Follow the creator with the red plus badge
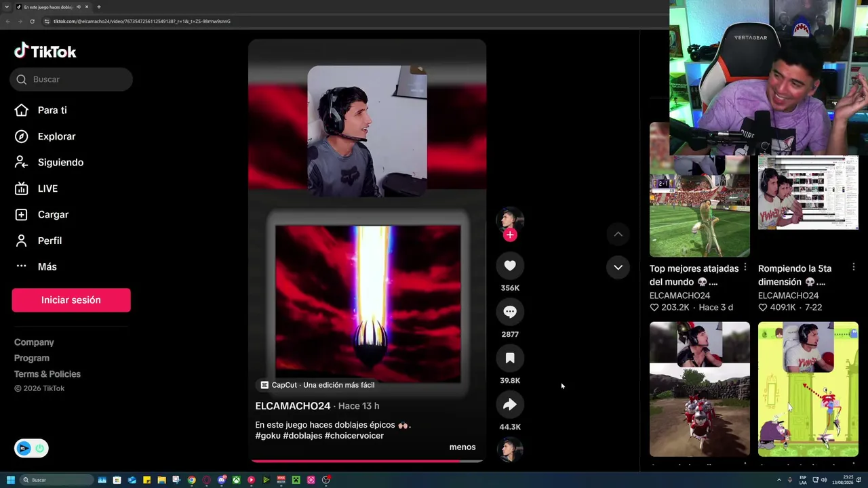Viewport: 868px width, 488px height. [x=510, y=235]
